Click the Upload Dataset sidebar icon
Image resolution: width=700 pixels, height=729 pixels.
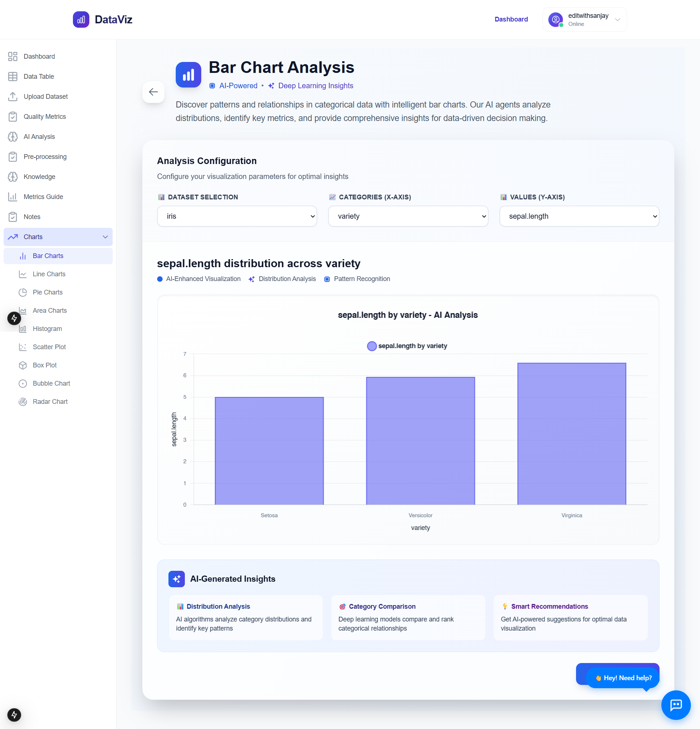tap(13, 96)
